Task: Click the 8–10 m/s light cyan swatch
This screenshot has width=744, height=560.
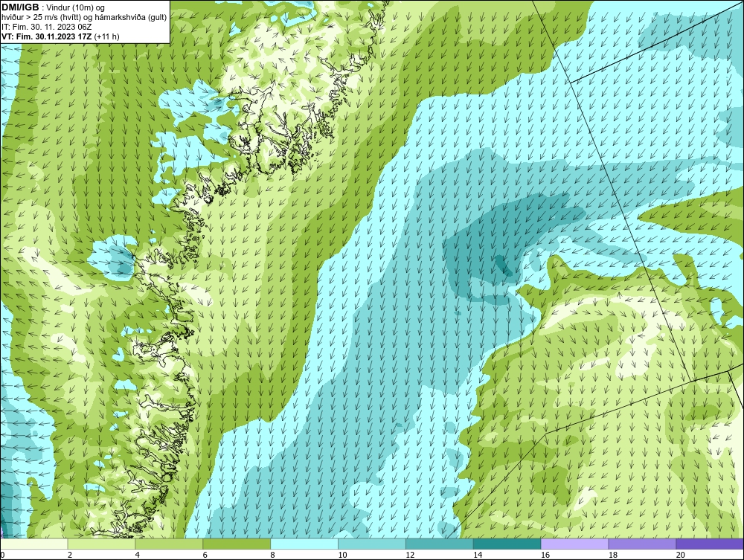Action: (x=304, y=544)
